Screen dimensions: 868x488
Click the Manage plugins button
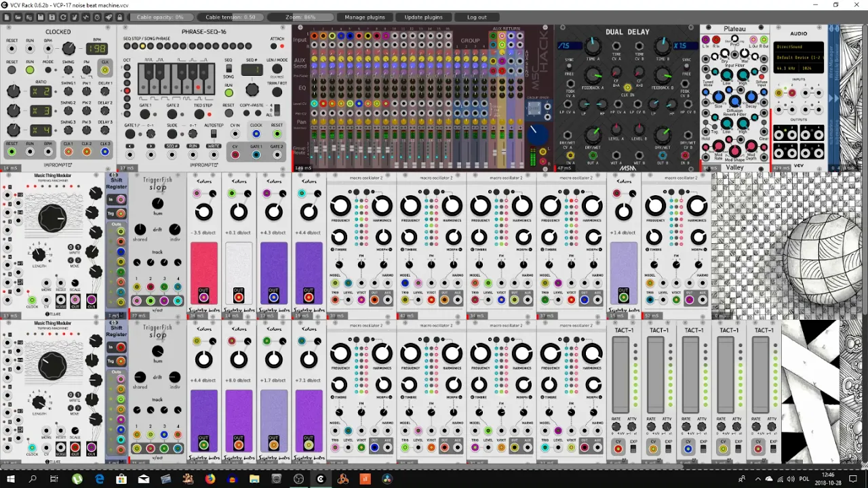point(365,17)
